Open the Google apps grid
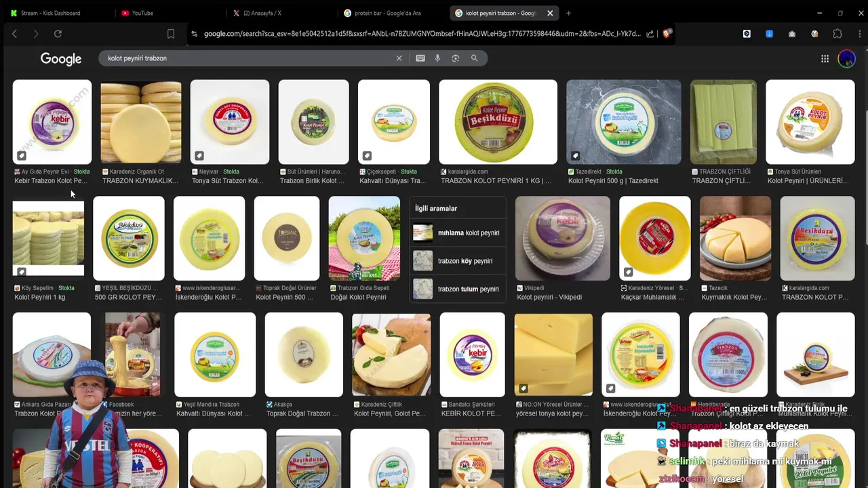The width and height of the screenshot is (868, 488). pos(825,59)
